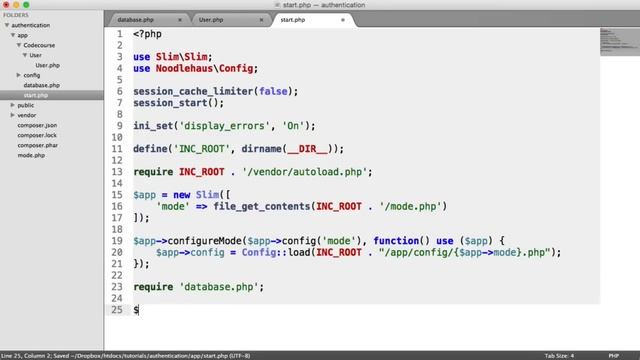This screenshot has height=360, width=640.
Task: Click the FOLDERS sidebar heading
Action: [x=16, y=15]
